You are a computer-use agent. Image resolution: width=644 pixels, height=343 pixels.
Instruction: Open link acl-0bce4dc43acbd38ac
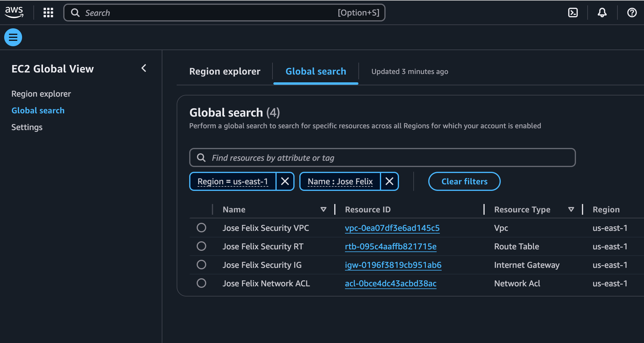pos(391,283)
